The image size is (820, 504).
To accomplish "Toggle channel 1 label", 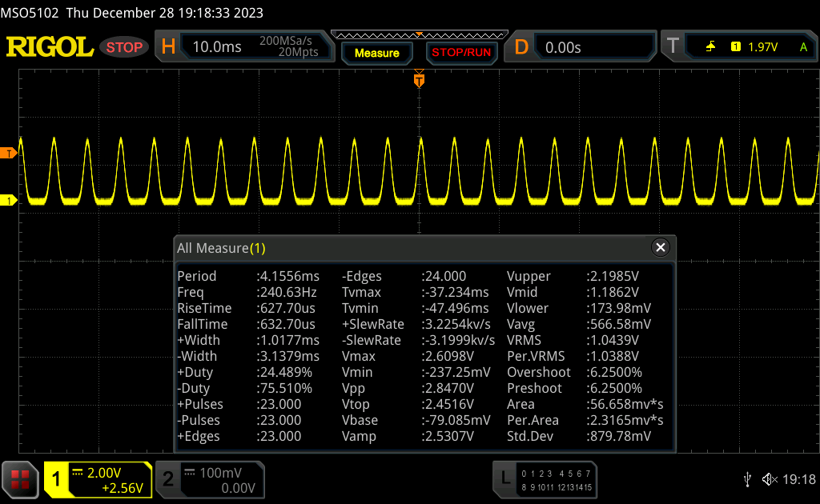I will pos(56,479).
